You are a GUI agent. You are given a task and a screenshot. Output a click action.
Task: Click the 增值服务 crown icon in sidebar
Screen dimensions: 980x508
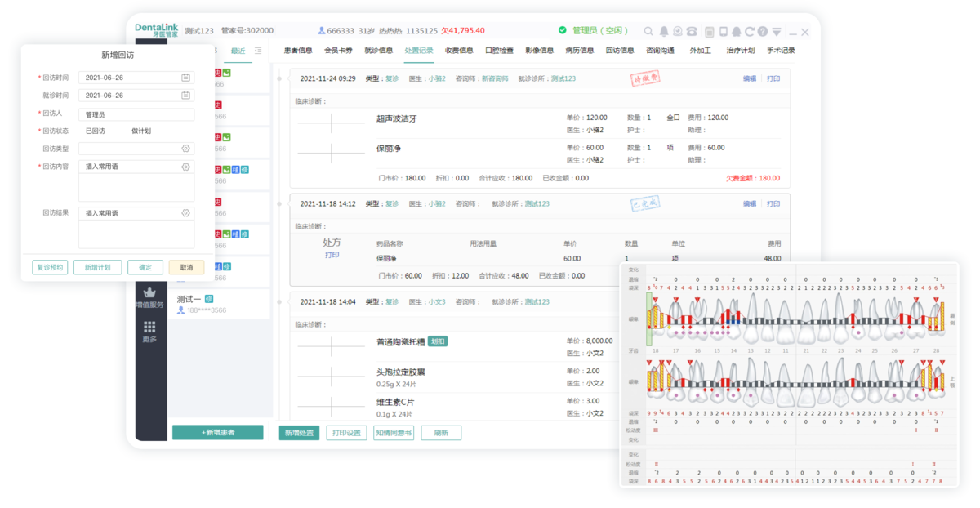click(x=149, y=292)
